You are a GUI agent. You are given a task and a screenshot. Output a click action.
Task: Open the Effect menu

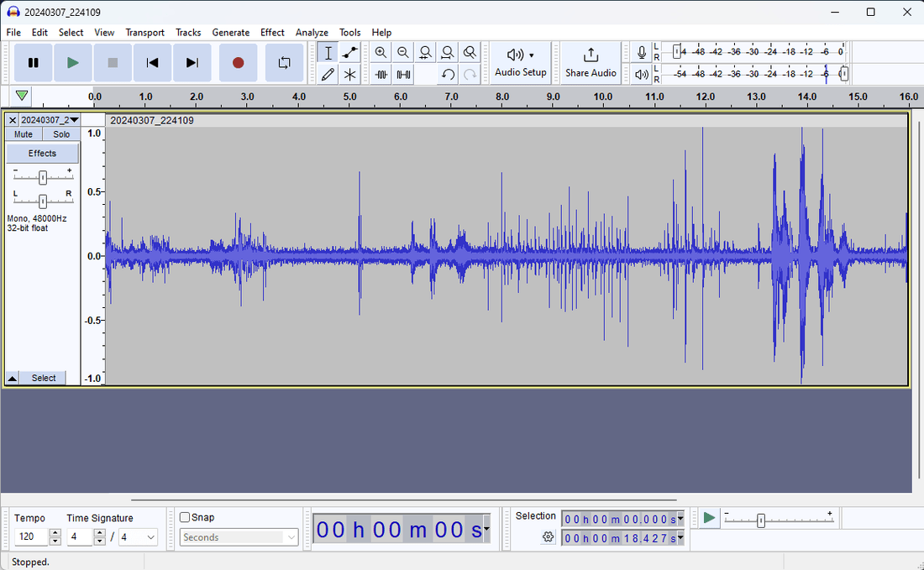pos(272,33)
